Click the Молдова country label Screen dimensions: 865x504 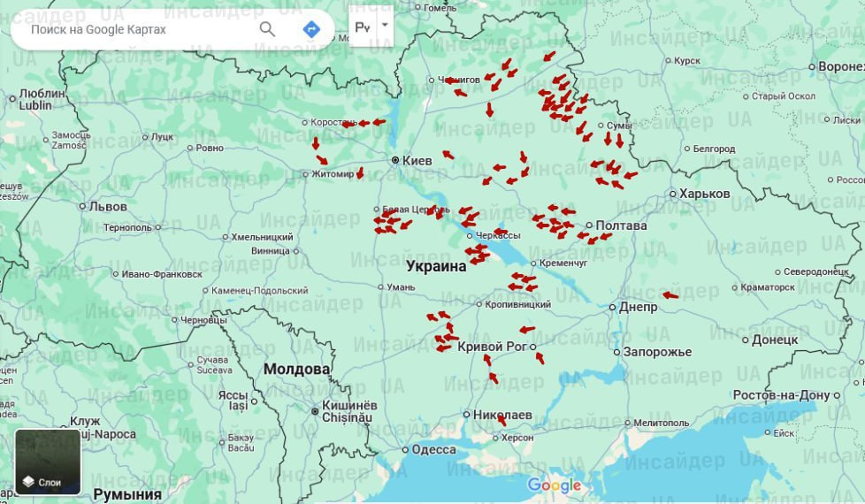tap(296, 369)
